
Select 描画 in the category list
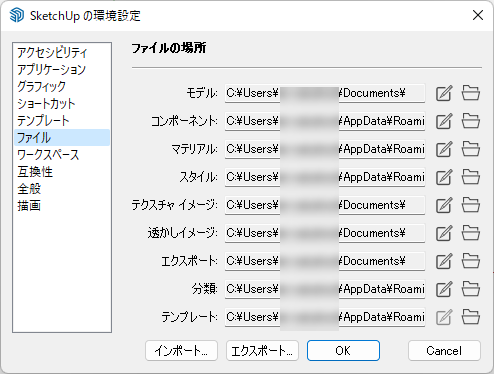point(62,206)
